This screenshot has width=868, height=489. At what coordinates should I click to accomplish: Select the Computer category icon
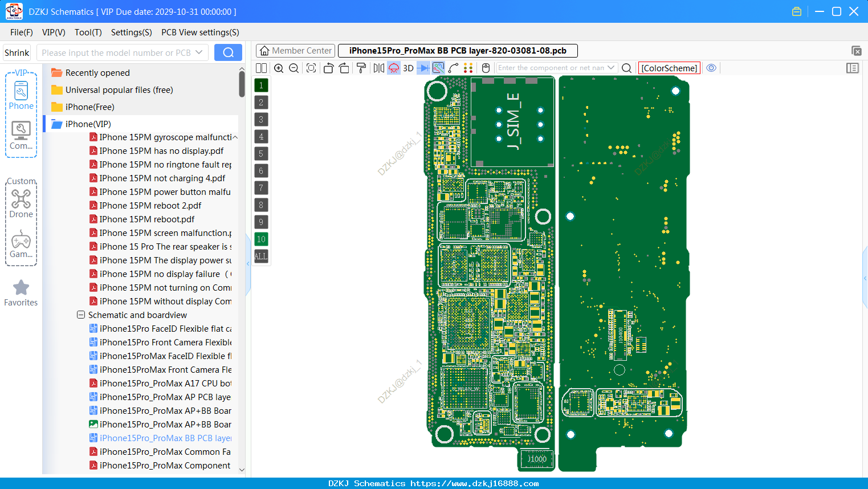(x=21, y=135)
